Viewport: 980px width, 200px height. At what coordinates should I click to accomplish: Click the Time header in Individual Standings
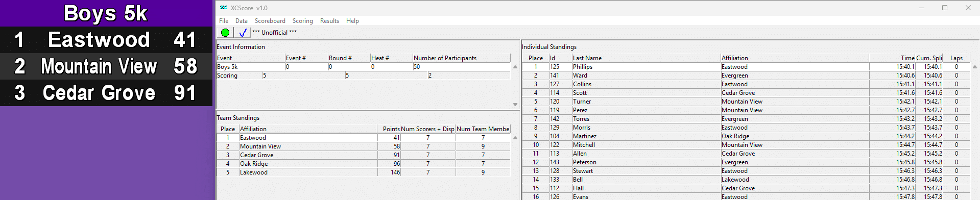pyautogui.click(x=892, y=58)
